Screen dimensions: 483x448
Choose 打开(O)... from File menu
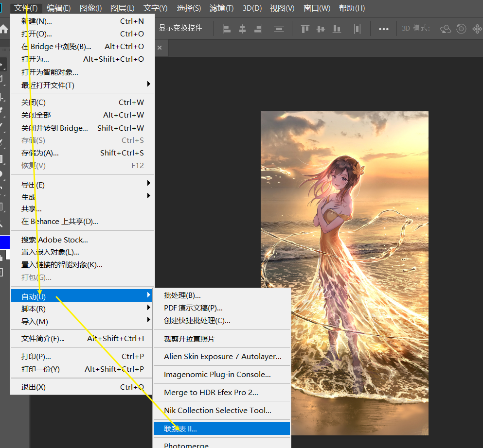coord(82,34)
